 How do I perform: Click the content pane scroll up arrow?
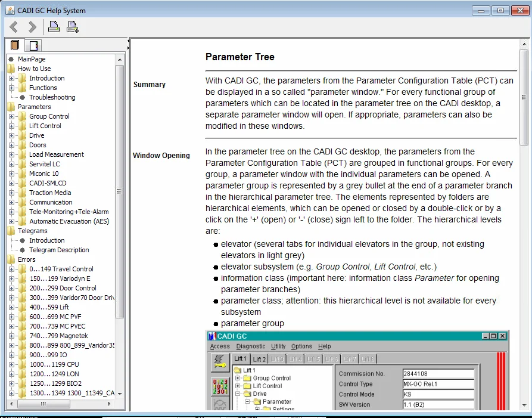(x=524, y=45)
